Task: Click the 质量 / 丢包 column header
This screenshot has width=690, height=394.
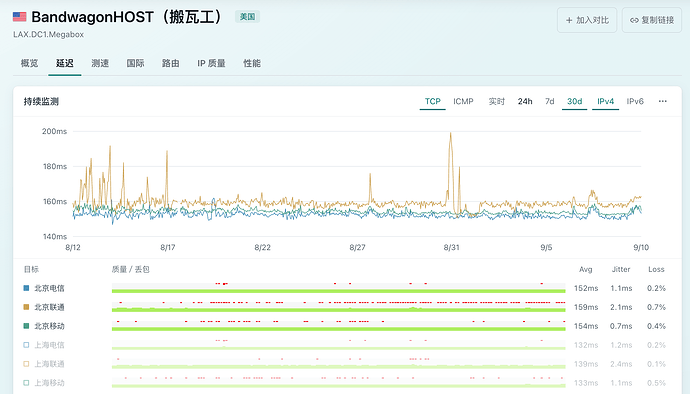Action: tap(131, 269)
